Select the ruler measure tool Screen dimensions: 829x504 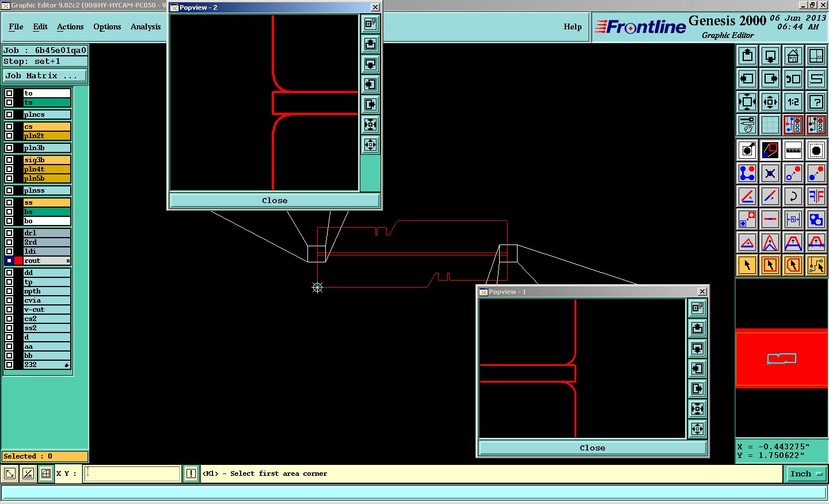(x=793, y=150)
